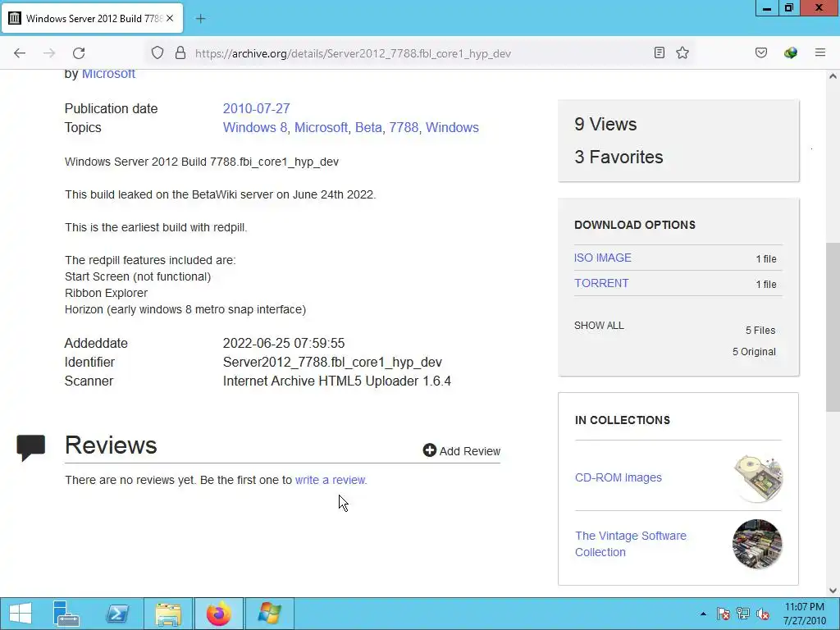Show hidden system tray icons
Image resolution: width=840 pixels, height=630 pixels.
tap(703, 614)
